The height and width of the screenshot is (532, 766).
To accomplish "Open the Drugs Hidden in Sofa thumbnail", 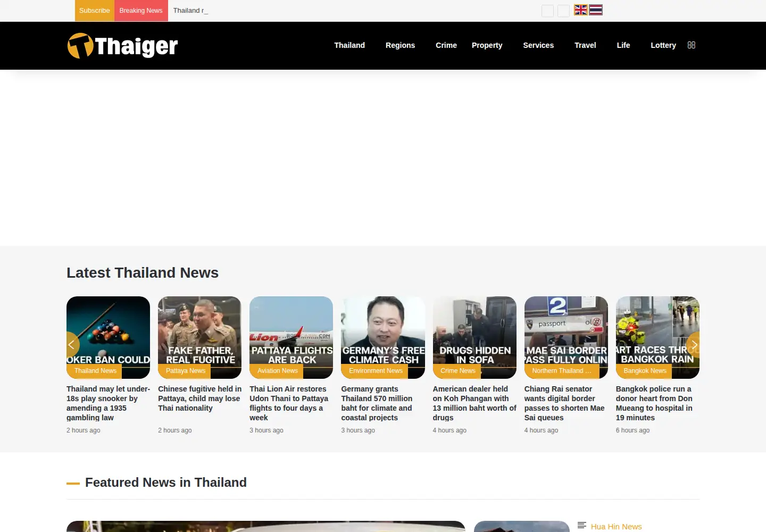I will [x=474, y=337].
